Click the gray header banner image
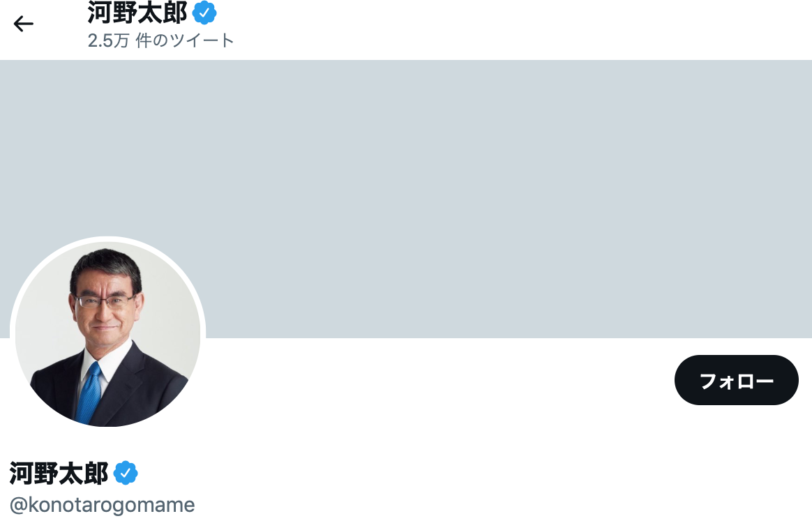This screenshot has height=530, width=812. (406, 199)
